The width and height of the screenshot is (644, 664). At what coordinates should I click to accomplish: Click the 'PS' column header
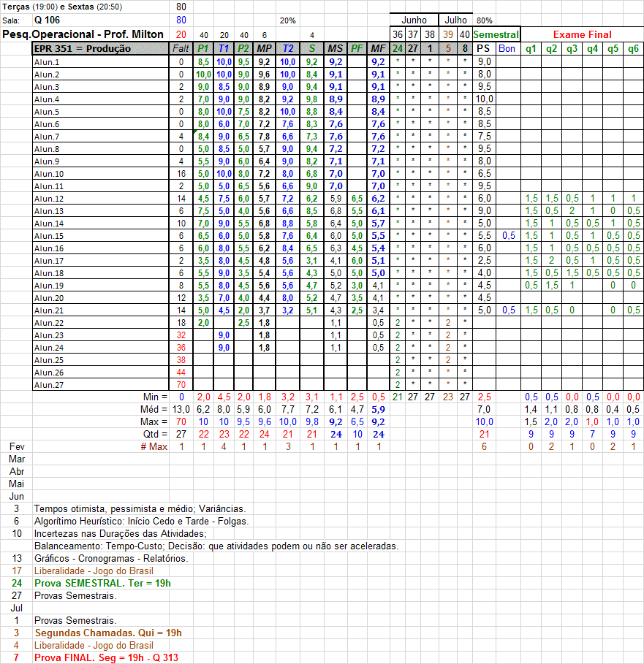point(483,49)
